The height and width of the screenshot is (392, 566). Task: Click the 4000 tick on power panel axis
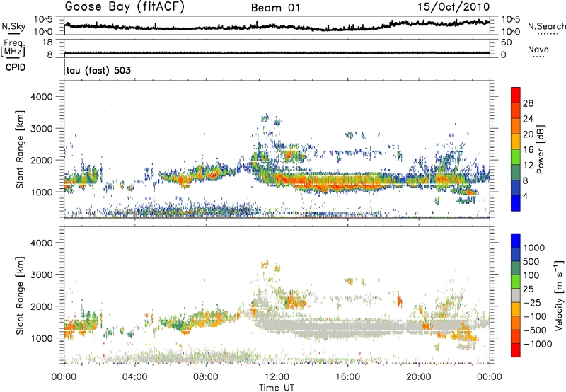coord(42,97)
